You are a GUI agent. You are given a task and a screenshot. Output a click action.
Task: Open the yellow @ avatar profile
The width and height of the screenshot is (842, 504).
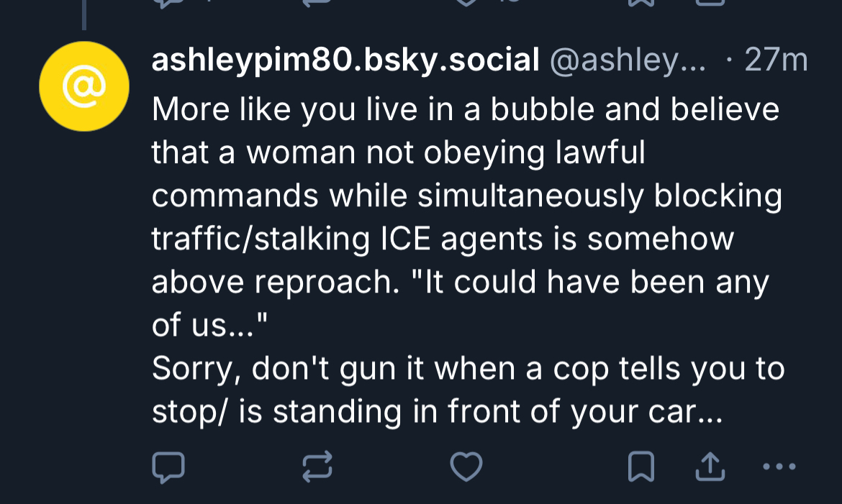tap(84, 86)
